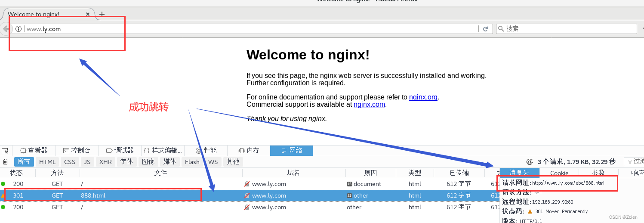Toggle the JS request filter
The height and width of the screenshot is (223, 644).
pos(87,162)
